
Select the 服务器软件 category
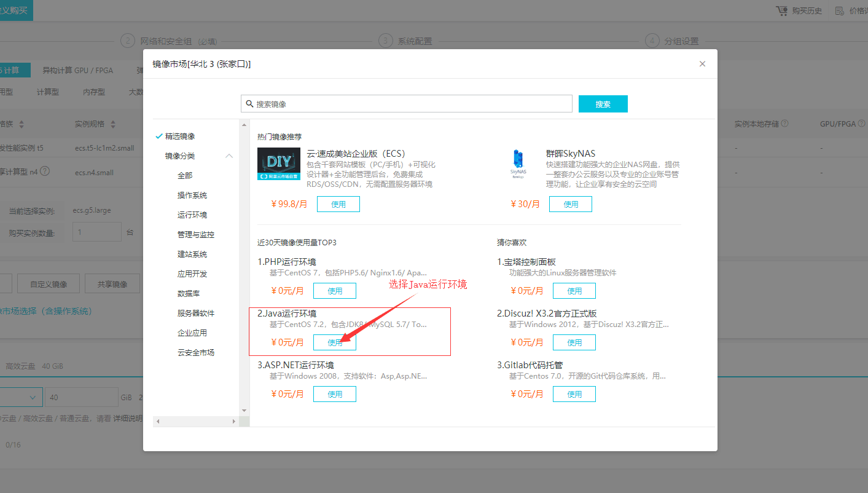pos(196,314)
